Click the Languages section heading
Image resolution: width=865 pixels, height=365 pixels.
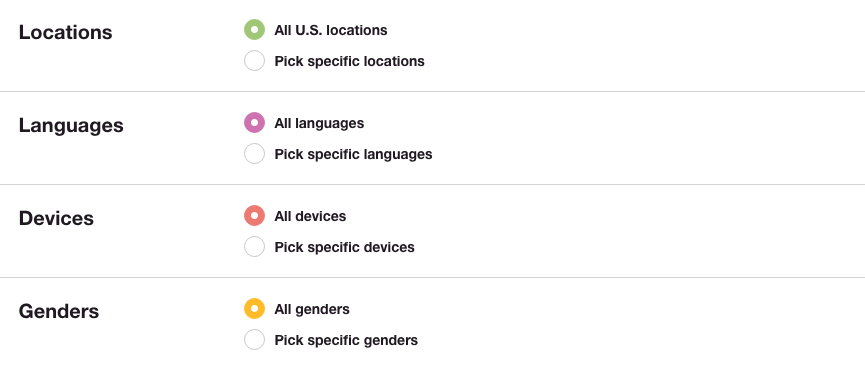71,126
